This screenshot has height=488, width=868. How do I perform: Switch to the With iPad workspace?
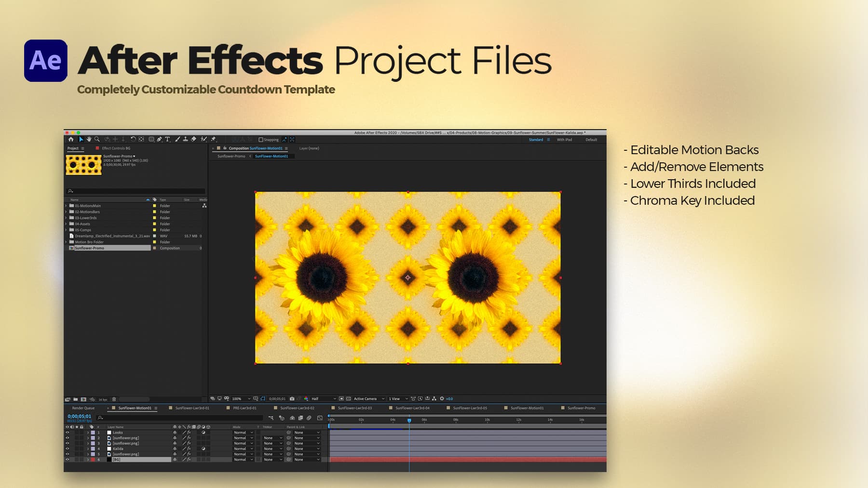click(564, 140)
